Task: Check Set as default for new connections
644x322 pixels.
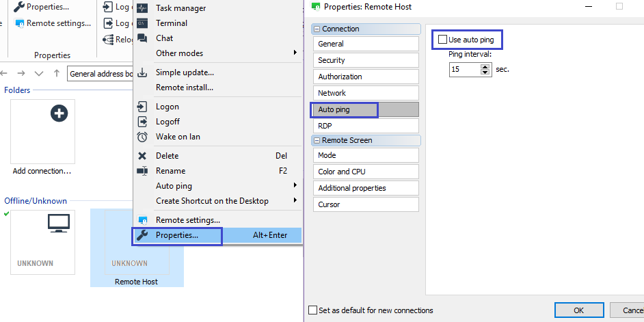Action: tap(313, 310)
